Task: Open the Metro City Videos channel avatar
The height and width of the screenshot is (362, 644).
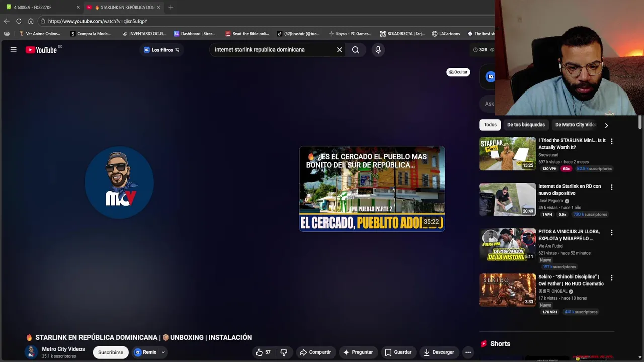Action: (x=31, y=352)
